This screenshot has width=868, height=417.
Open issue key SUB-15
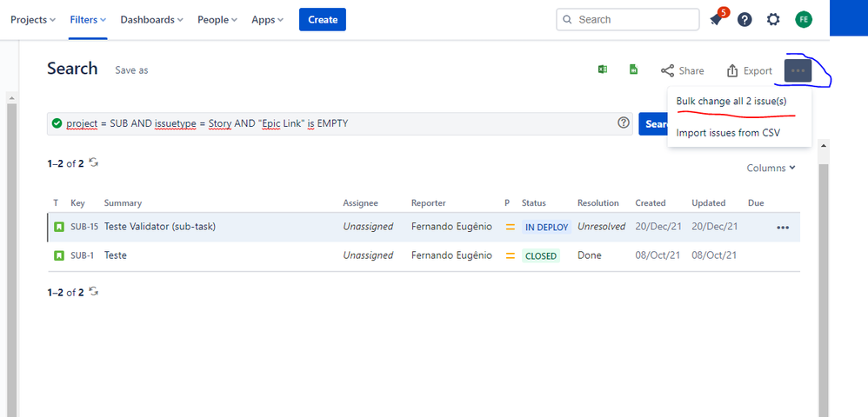coord(84,227)
